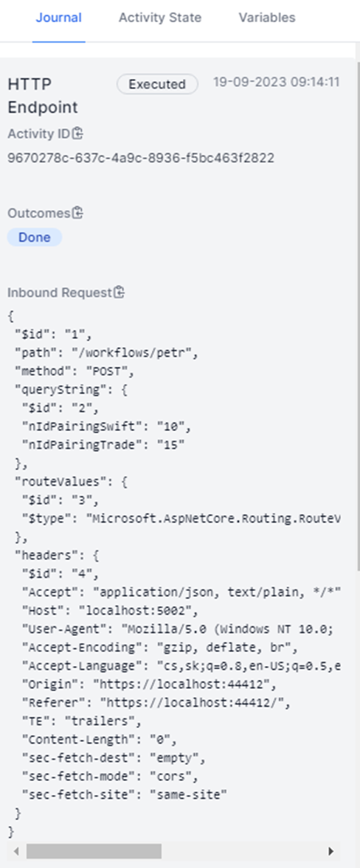Click the Executed status badge
The height and width of the screenshot is (868, 360).
point(157,84)
